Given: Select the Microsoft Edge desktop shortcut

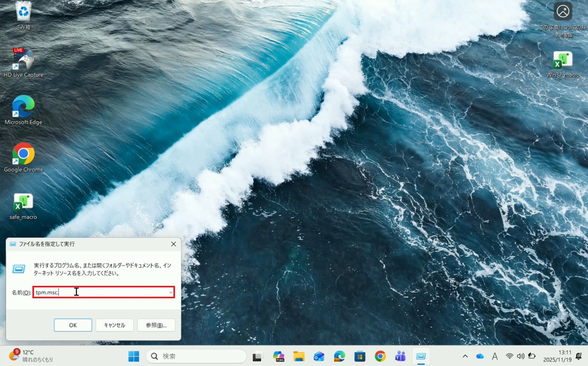Looking at the screenshot, I should coord(23,106).
